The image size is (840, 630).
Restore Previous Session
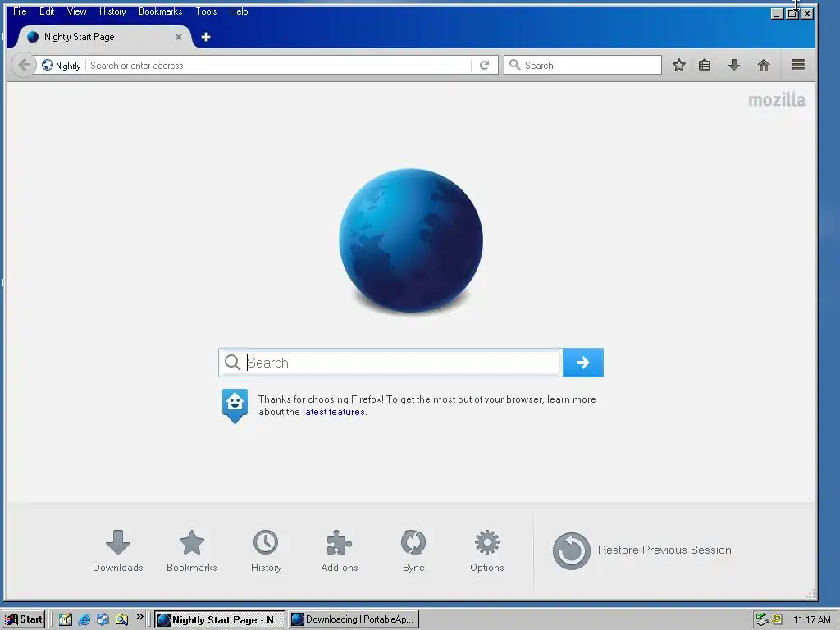pyautogui.click(x=641, y=550)
